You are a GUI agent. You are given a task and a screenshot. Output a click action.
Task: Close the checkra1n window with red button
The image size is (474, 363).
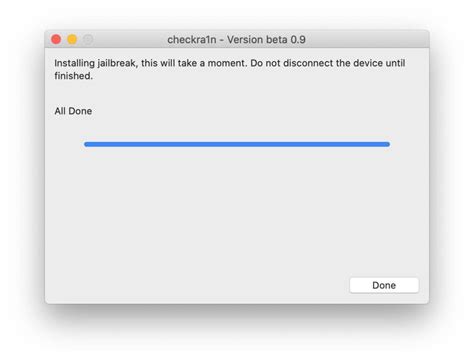[x=56, y=39]
